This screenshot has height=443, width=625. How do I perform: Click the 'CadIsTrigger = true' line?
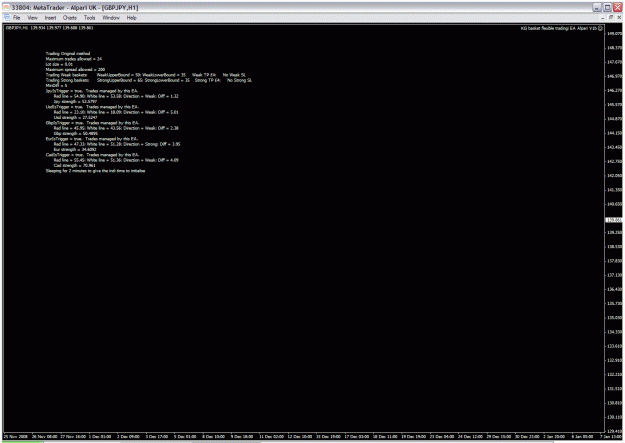click(92, 155)
